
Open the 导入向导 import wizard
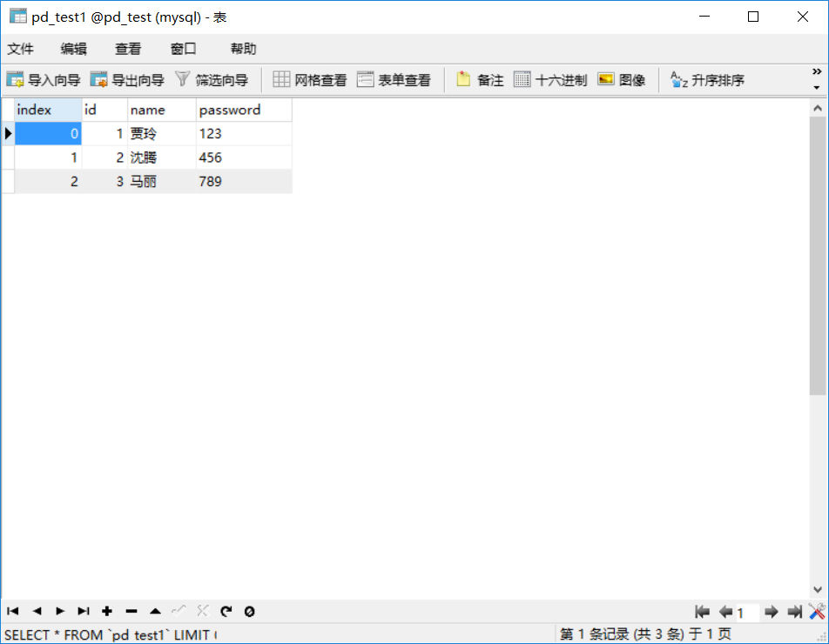click(44, 80)
